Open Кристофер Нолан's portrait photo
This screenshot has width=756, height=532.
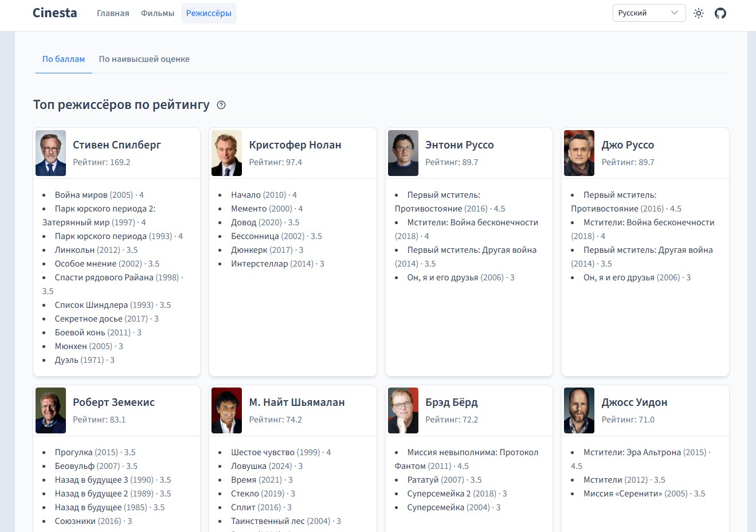coord(227,153)
